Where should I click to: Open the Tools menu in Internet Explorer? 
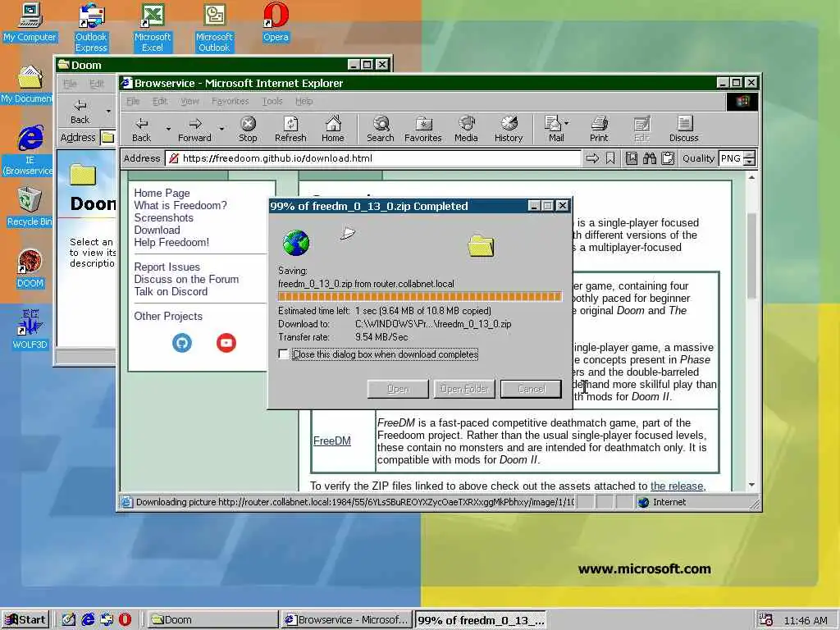(272, 101)
